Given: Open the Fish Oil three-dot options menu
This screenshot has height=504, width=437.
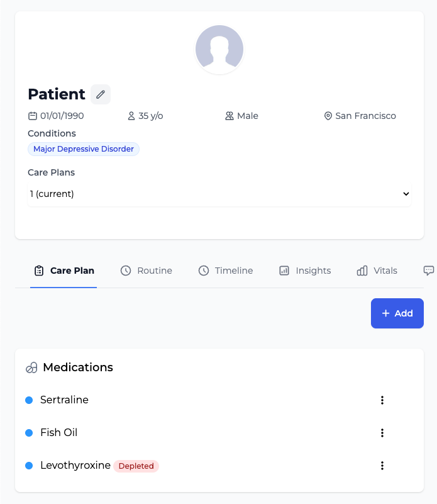Looking at the screenshot, I should 382,433.
